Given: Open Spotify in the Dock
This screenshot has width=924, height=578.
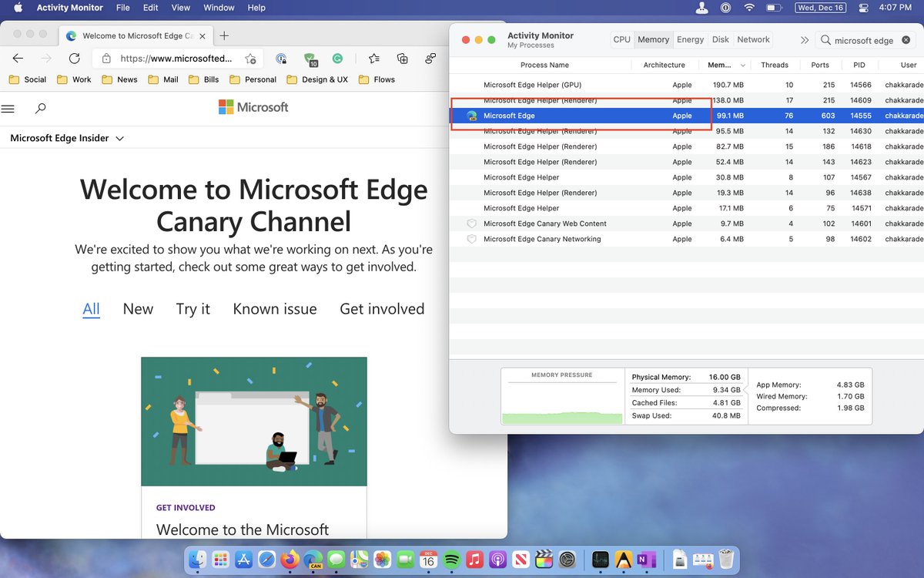Looking at the screenshot, I should click(x=452, y=560).
